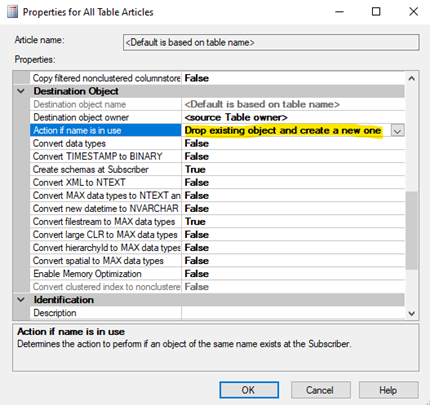This screenshot has width=430, height=405.
Task: Select Convert filestream to MAX data types row
Action: [x=217, y=222]
